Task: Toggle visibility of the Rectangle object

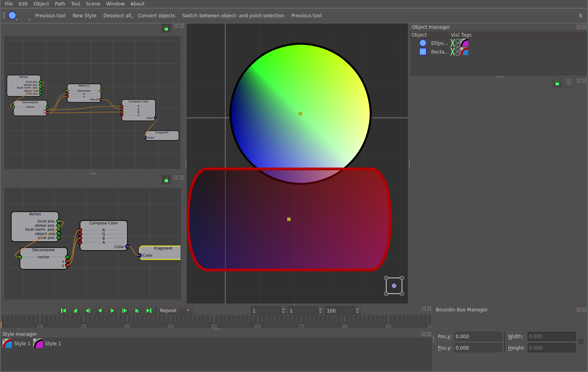Action: tap(453, 52)
